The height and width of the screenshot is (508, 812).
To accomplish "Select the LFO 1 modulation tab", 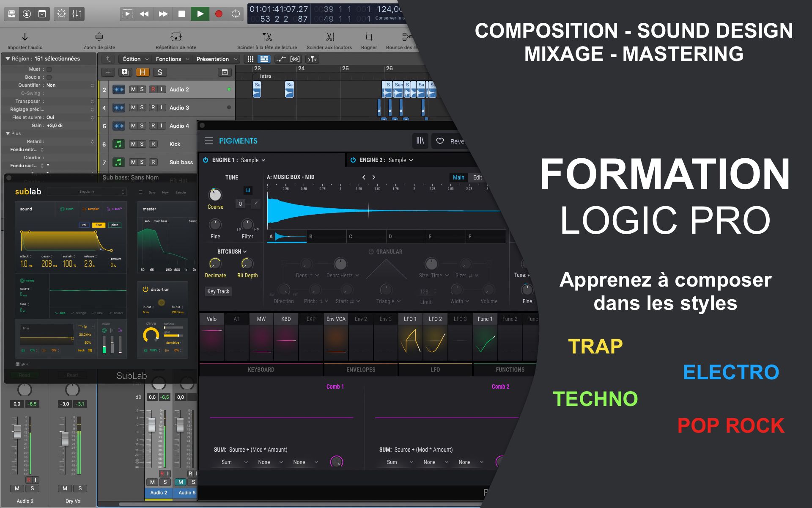I will (x=410, y=319).
